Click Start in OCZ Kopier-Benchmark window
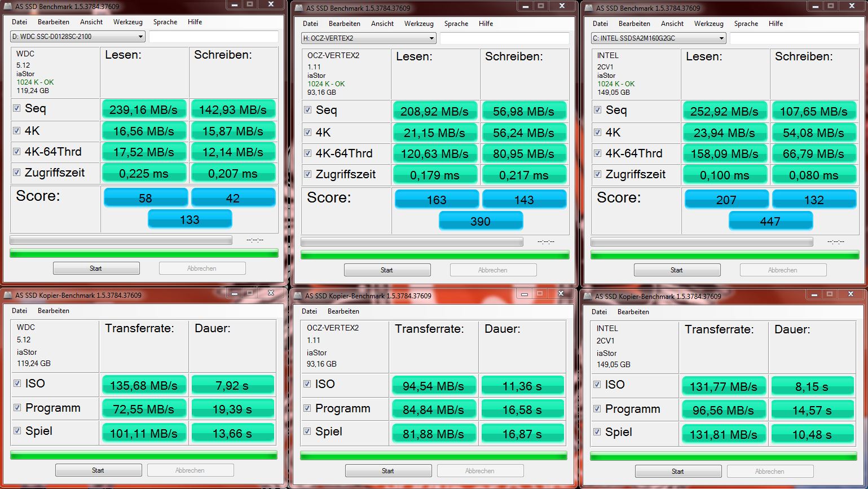Viewport: 868px width, 489px height. point(388,471)
